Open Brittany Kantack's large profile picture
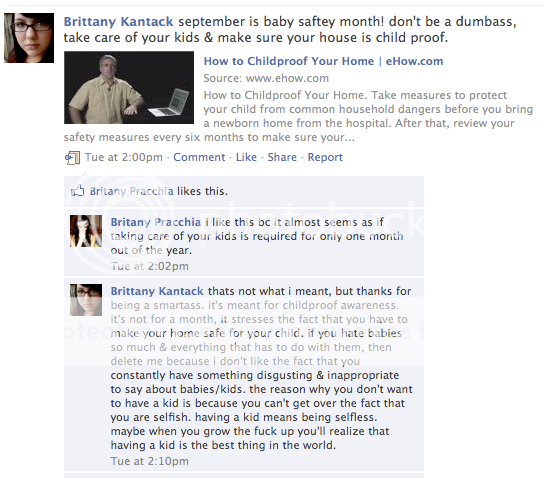The image size is (547, 478). (29, 38)
